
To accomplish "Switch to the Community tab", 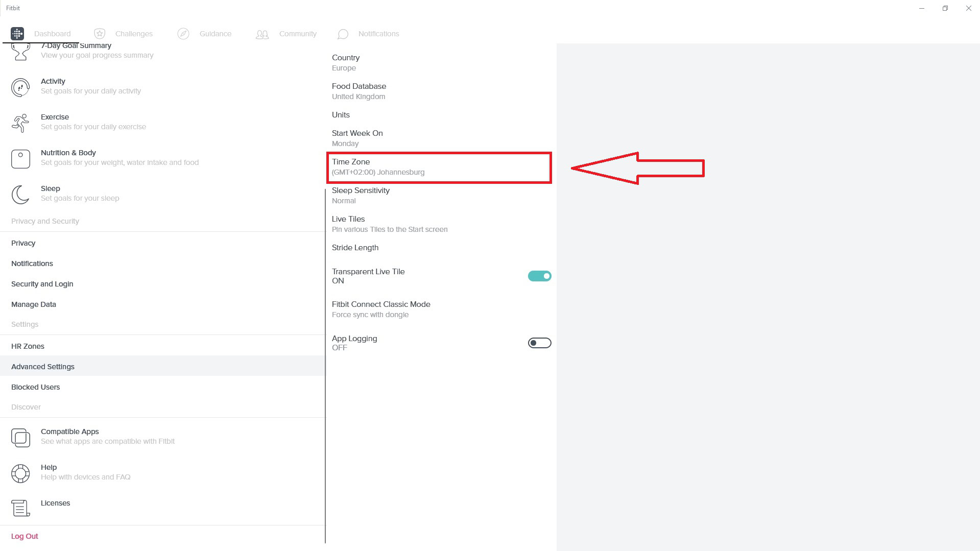I will 298,34.
